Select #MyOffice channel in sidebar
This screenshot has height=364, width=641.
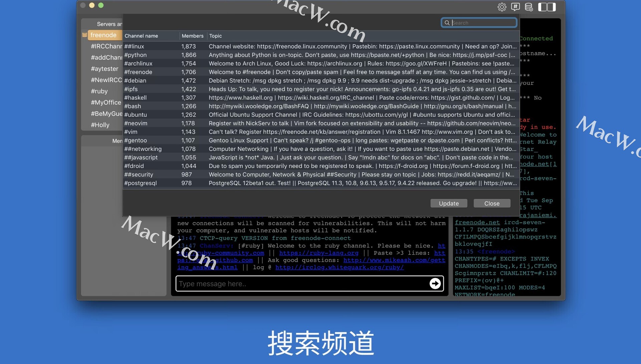106,102
